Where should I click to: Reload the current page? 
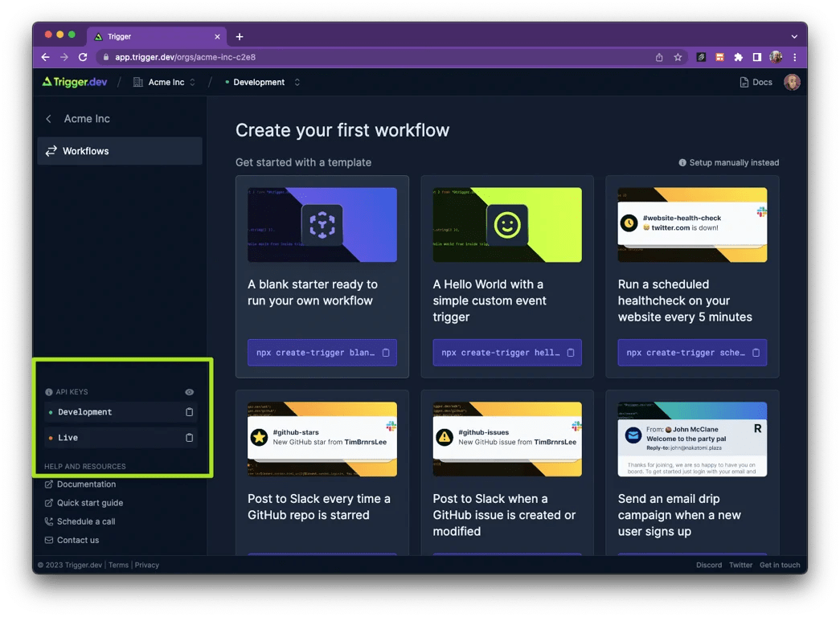(83, 57)
